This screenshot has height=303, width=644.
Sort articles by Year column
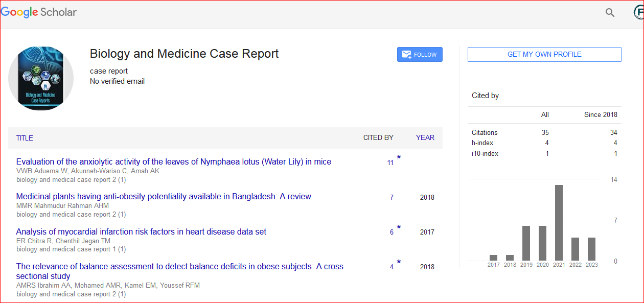tap(425, 137)
